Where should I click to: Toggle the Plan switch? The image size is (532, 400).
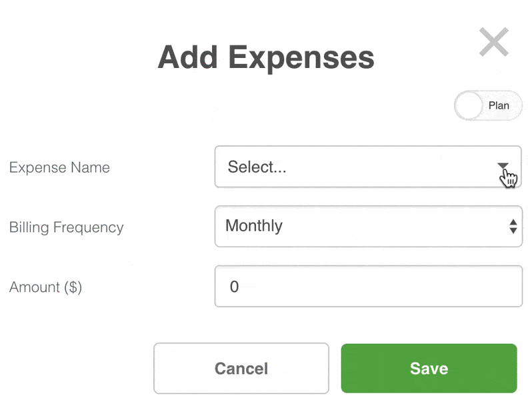click(x=488, y=105)
